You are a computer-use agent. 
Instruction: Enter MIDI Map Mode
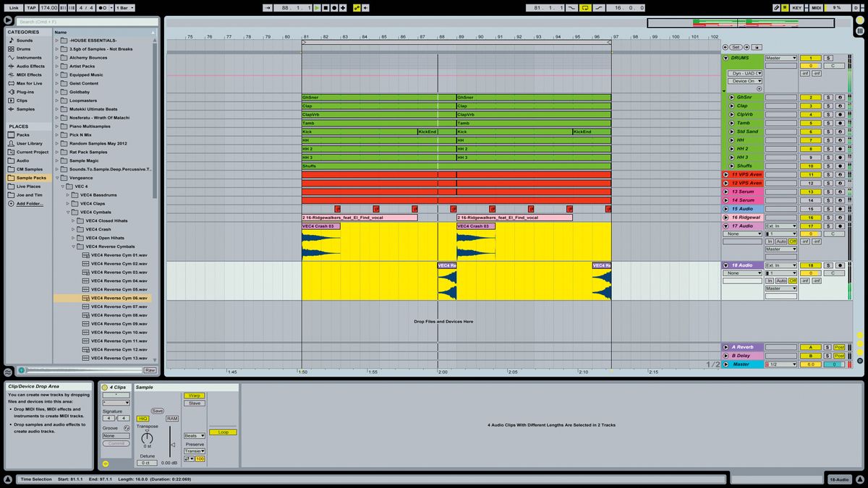[x=816, y=7]
